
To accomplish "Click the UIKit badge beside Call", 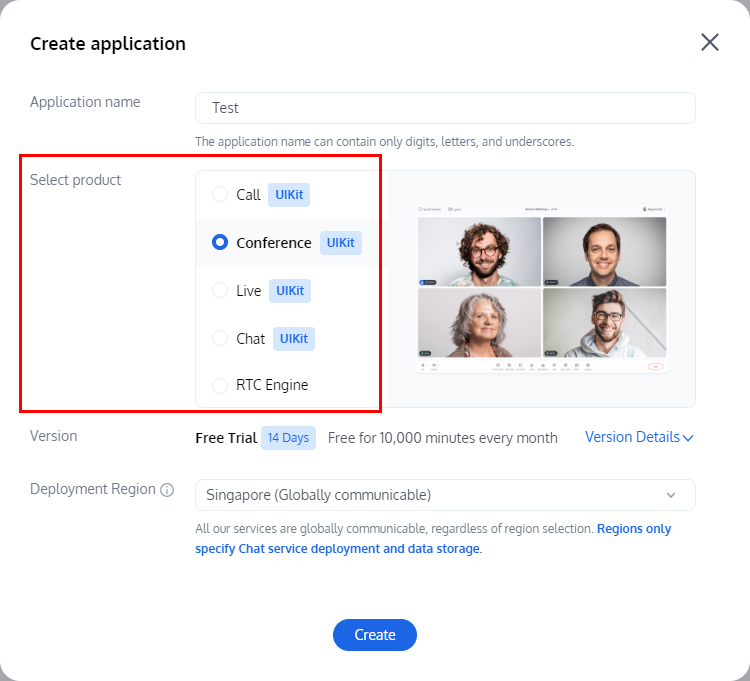I will click(x=289, y=195).
